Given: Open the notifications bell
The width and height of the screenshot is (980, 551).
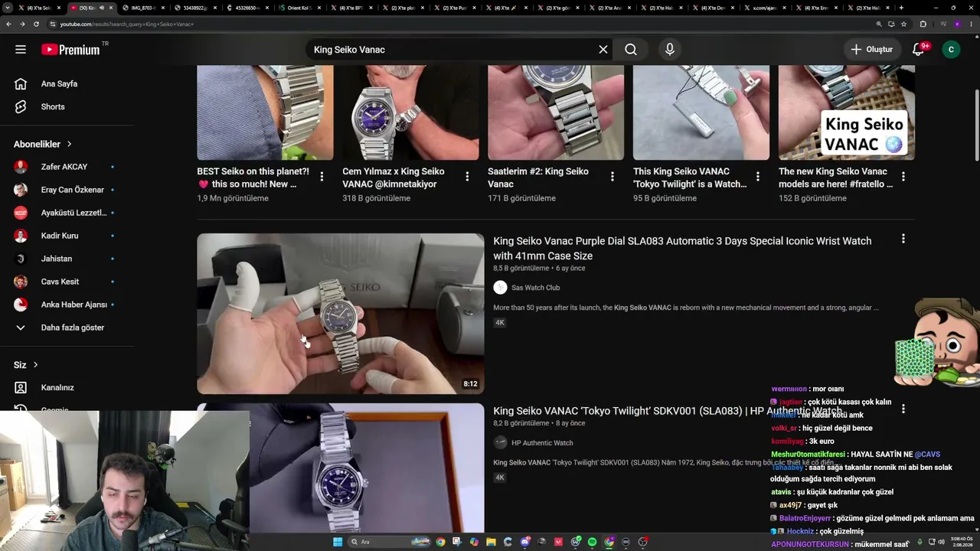Looking at the screenshot, I should [x=919, y=50].
